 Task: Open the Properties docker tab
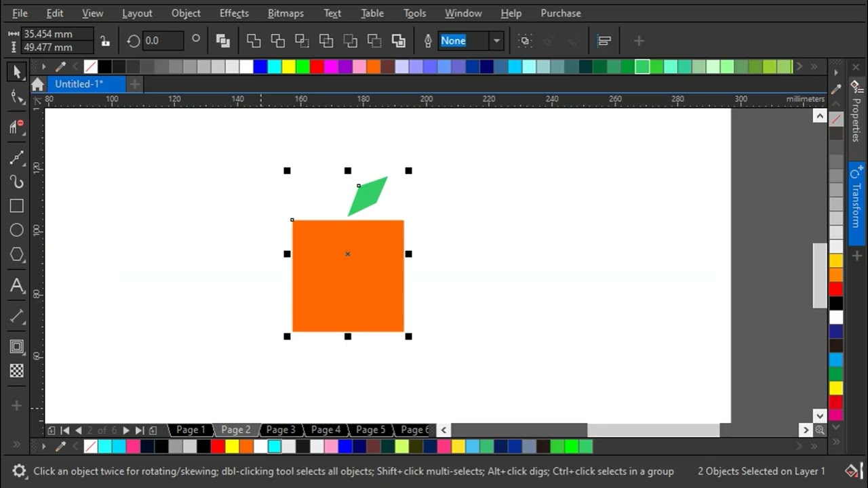point(856,112)
